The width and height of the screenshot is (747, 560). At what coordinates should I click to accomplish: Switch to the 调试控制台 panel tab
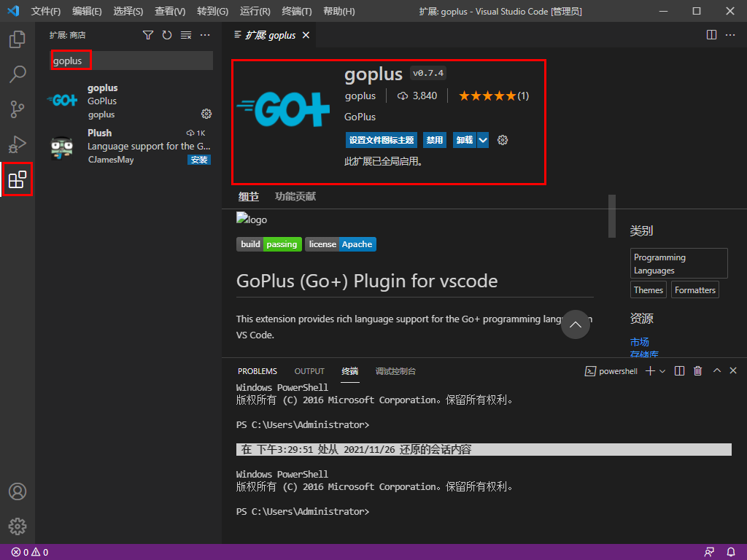click(x=395, y=371)
